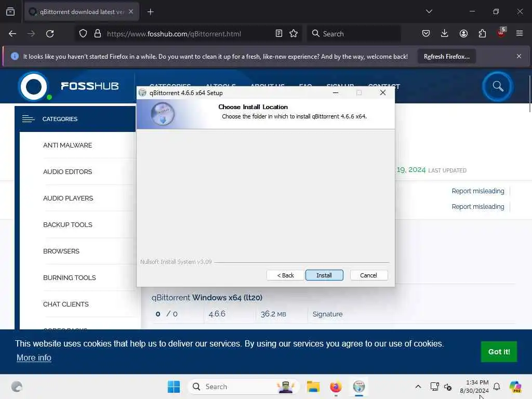This screenshot has height=399, width=532.
Task: Click the padlock site info icon
Action: click(x=98, y=34)
